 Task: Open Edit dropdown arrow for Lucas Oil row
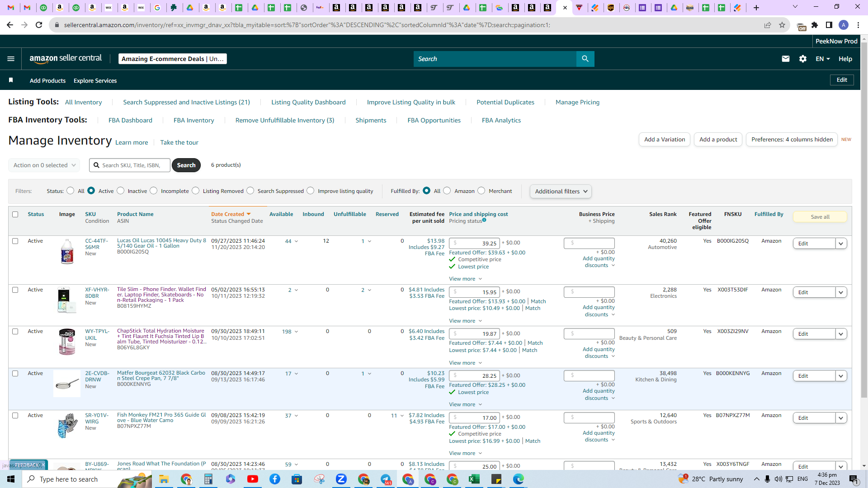(x=841, y=244)
